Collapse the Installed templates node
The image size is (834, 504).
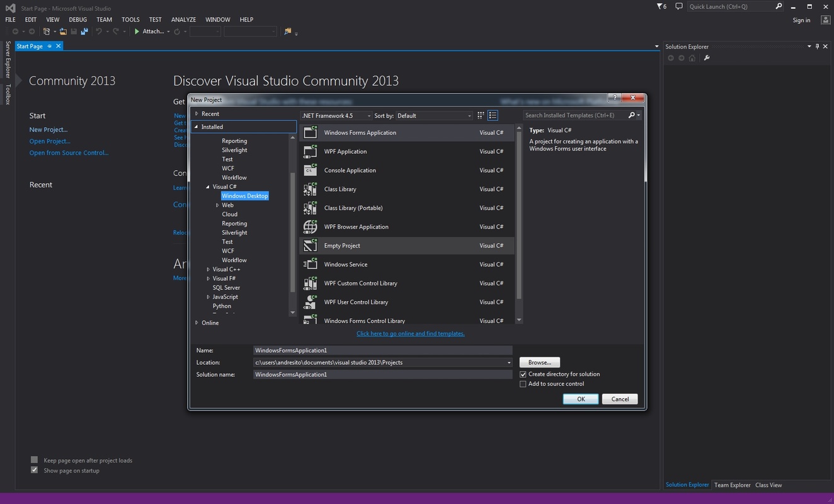197,127
